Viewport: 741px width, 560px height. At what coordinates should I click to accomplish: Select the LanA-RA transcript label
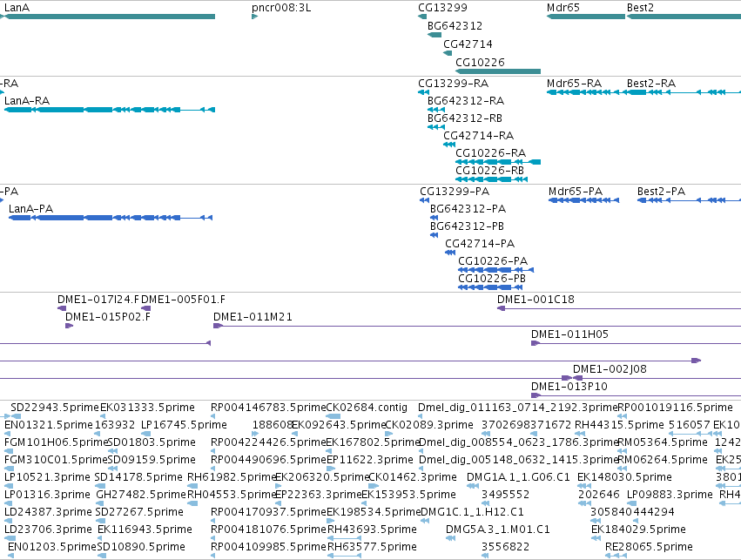click(x=27, y=101)
